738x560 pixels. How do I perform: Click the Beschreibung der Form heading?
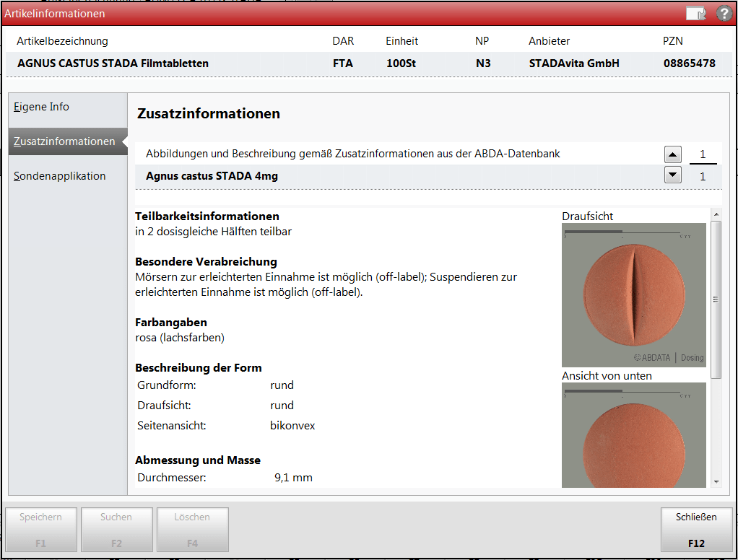pos(198,368)
